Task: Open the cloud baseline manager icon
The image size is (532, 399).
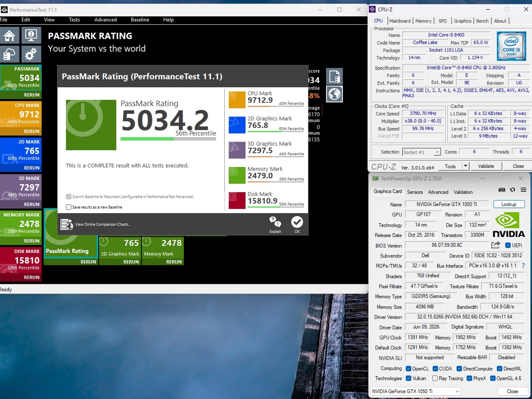Action: (x=10, y=54)
